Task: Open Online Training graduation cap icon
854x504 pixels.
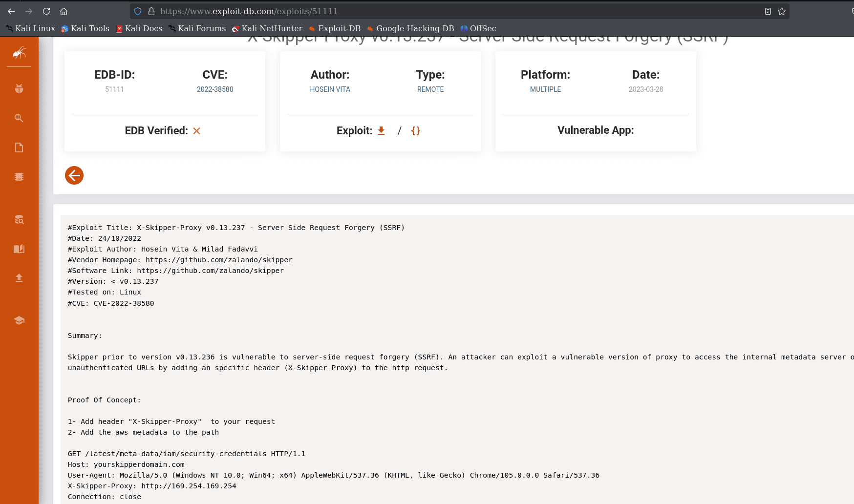Action: click(19, 320)
